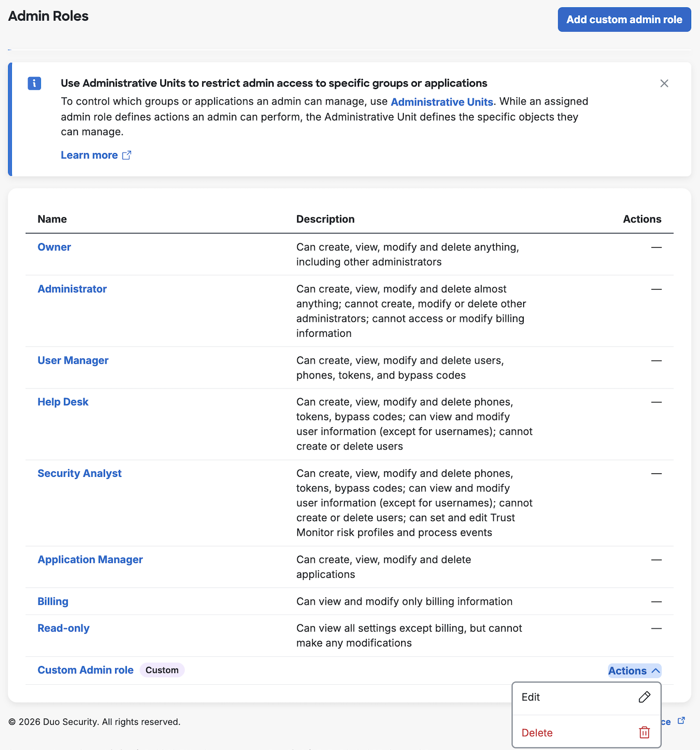The image size is (700, 750).
Task: Open the Security Analyst role
Action: click(79, 473)
